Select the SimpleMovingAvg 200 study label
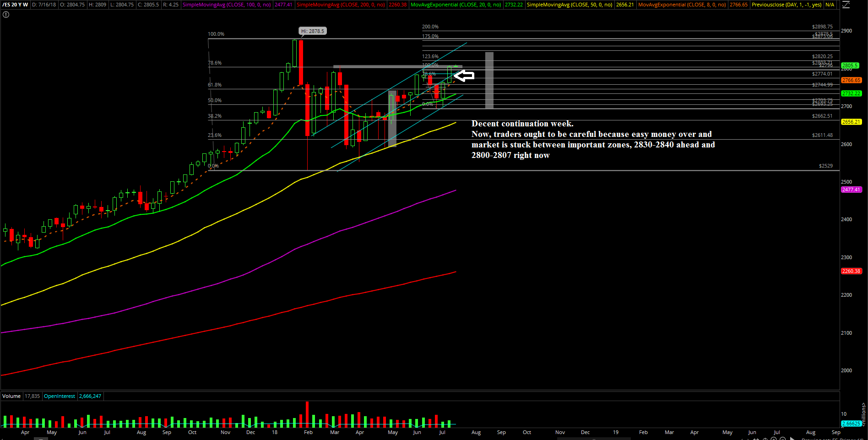The width and height of the screenshot is (868, 440). point(341,5)
